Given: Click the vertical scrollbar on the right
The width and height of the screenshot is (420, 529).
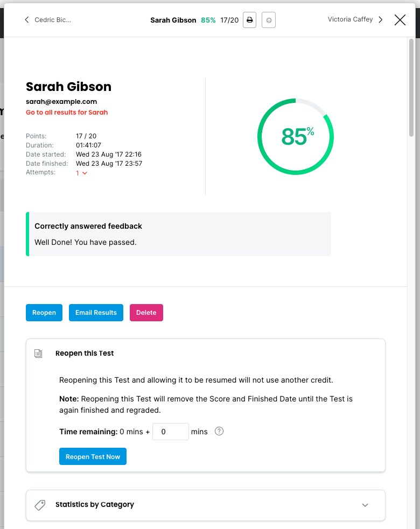Looking at the screenshot, I should 411,86.
